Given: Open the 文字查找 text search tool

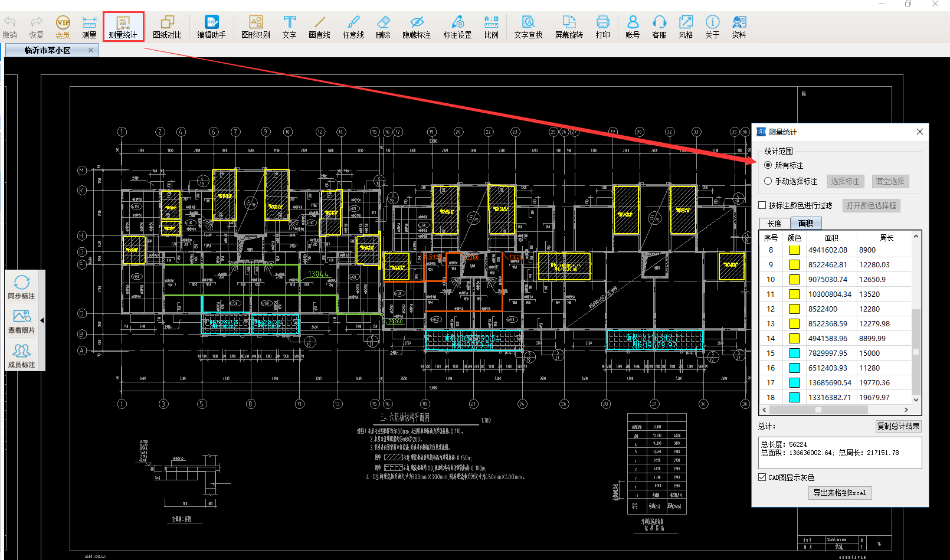Looking at the screenshot, I should click(x=528, y=27).
